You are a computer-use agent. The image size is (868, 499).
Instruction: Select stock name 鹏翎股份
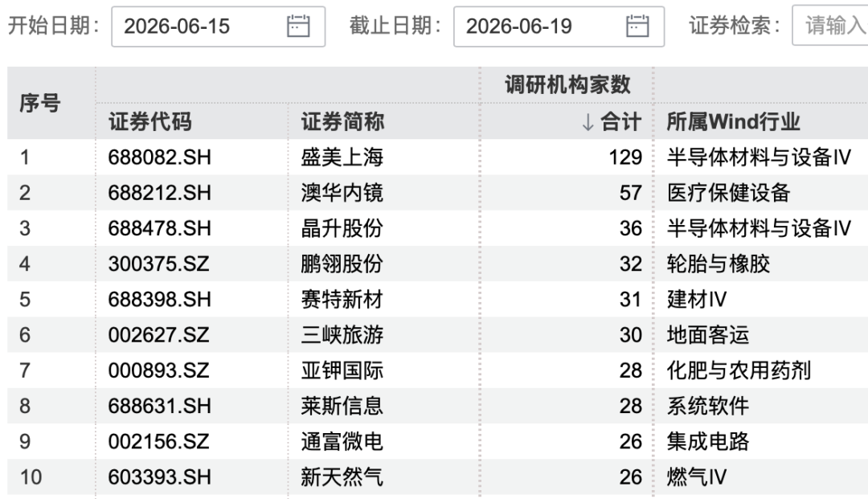[342, 264]
